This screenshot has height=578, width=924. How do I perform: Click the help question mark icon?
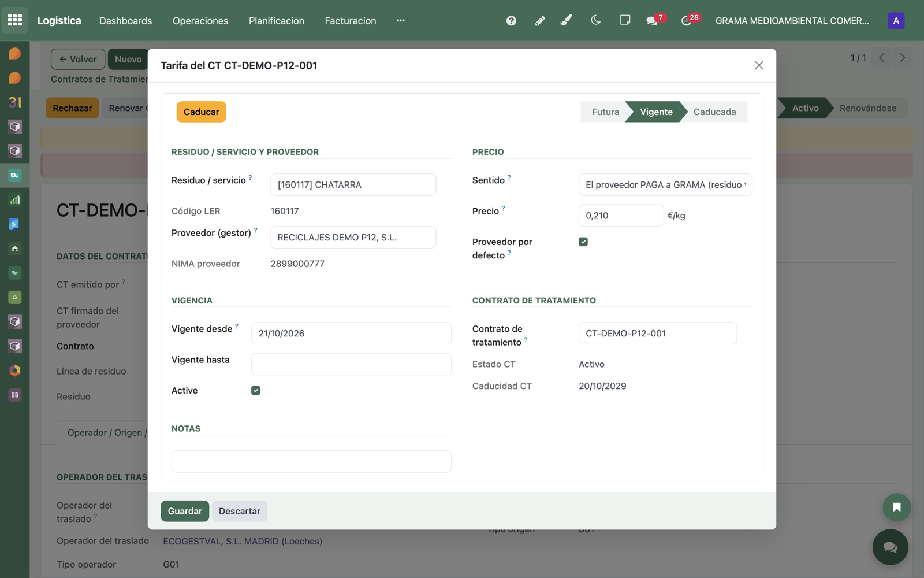[511, 21]
